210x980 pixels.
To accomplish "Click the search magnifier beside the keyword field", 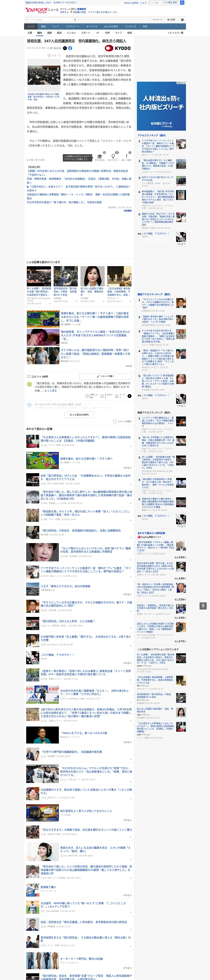I will click(x=75, y=20).
